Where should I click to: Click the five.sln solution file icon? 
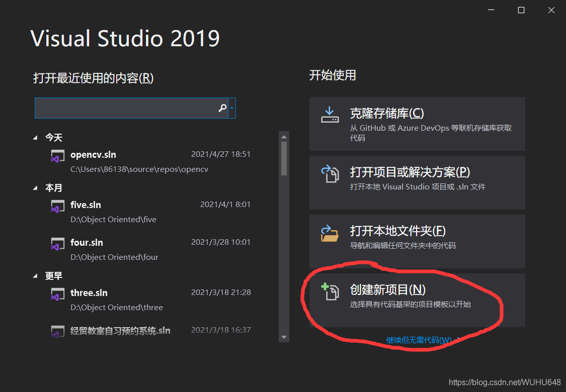pos(57,206)
